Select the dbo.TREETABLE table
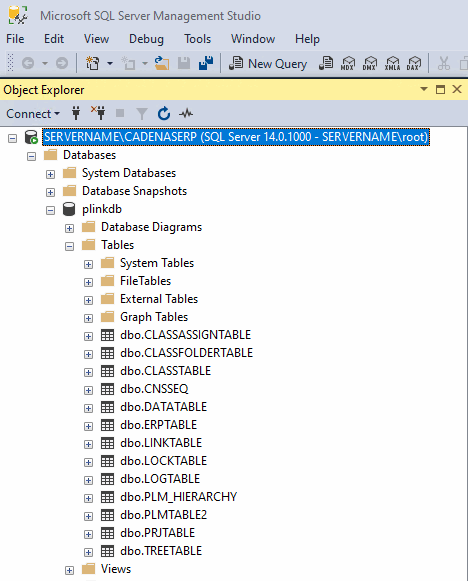 (161, 551)
